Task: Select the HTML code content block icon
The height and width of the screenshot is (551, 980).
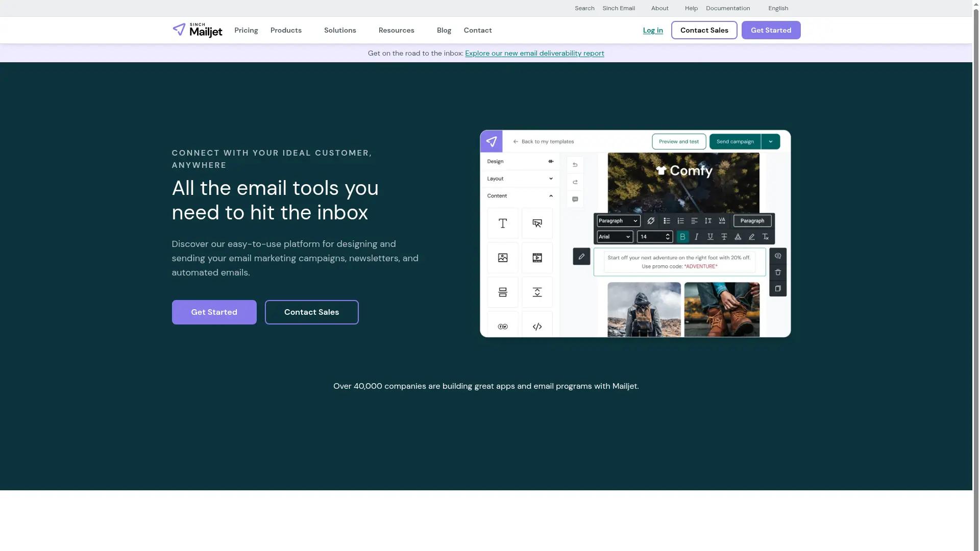Action: [x=536, y=326]
